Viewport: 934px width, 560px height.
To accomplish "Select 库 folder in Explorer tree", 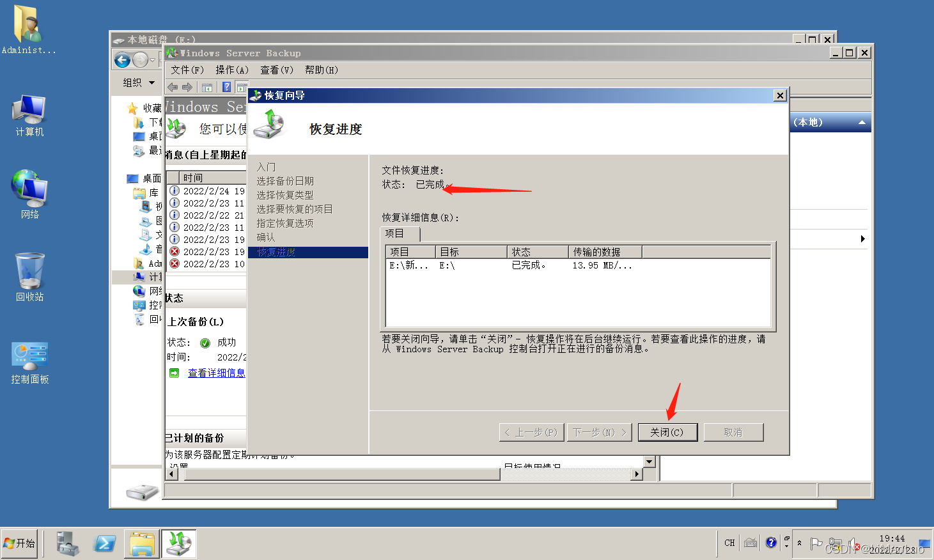I will pos(146,192).
